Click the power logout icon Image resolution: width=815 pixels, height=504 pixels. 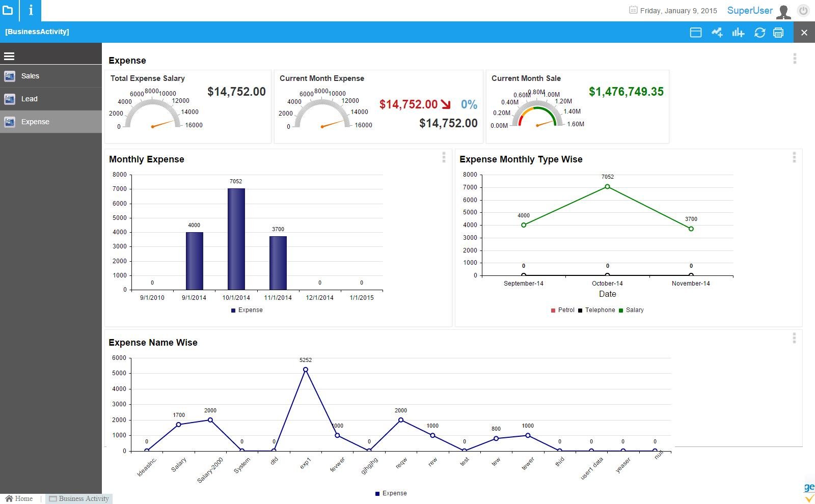(803, 11)
